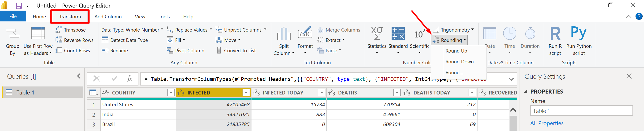Click Count Rows

(x=73, y=50)
